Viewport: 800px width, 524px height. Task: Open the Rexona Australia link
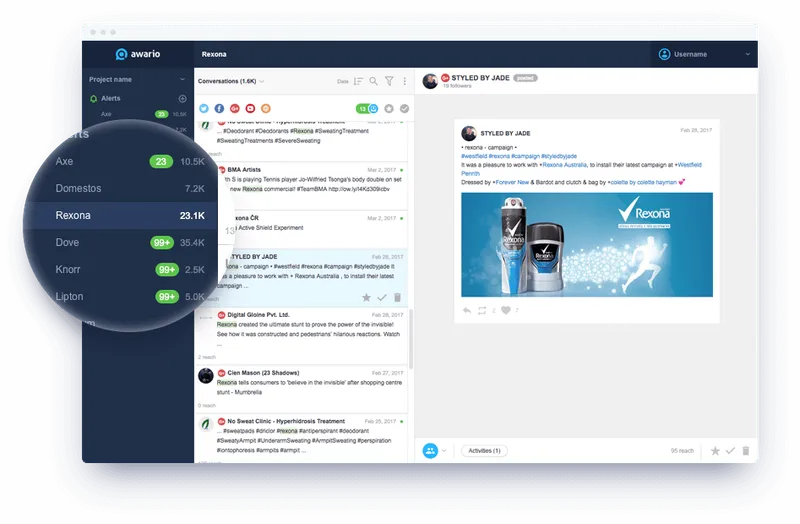(x=564, y=165)
